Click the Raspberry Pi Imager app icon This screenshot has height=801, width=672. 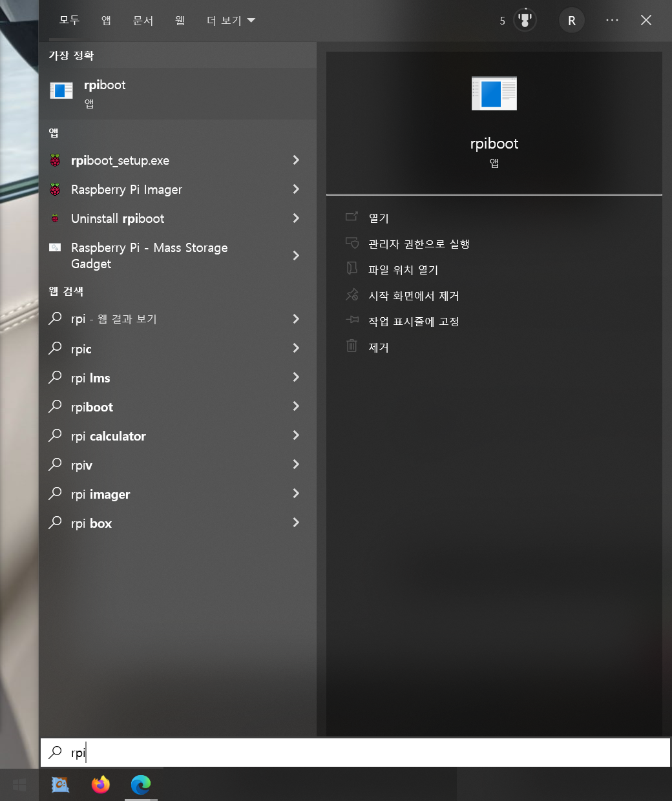point(56,189)
